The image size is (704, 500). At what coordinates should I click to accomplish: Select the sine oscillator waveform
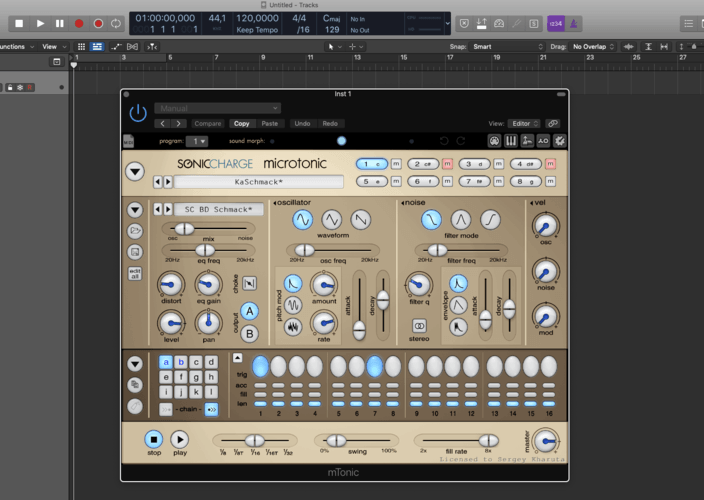coord(303,220)
